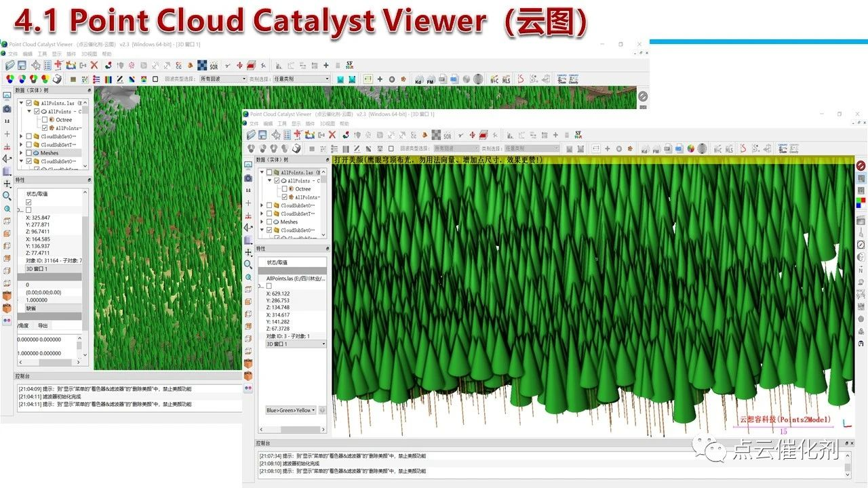This screenshot has height=488, width=868.
Task: Toggle AllPoints.las checkbox in back window tree
Action: click(28, 103)
